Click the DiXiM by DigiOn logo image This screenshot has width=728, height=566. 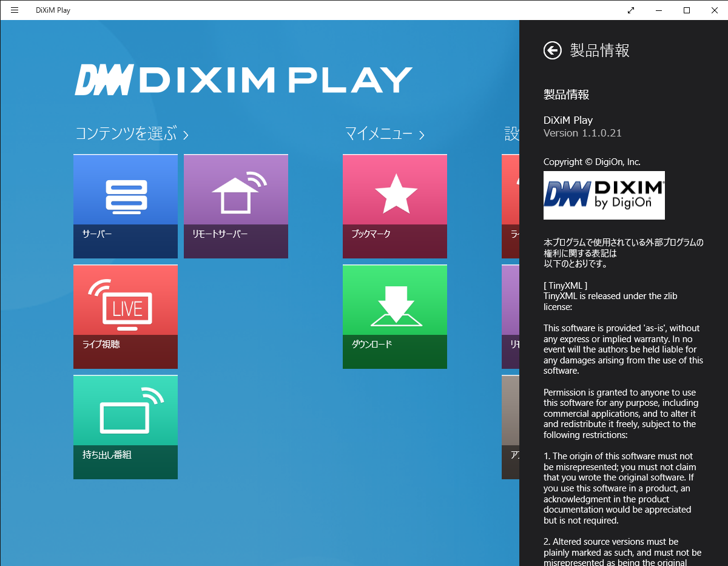604,195
